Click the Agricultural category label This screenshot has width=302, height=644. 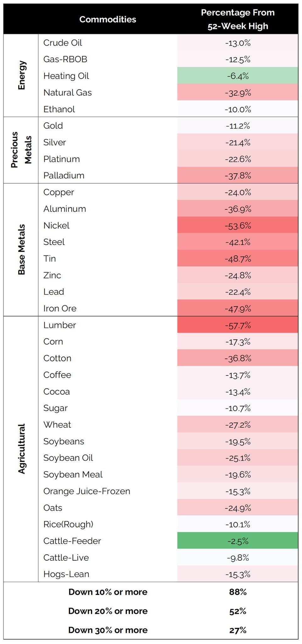(21, 449)
